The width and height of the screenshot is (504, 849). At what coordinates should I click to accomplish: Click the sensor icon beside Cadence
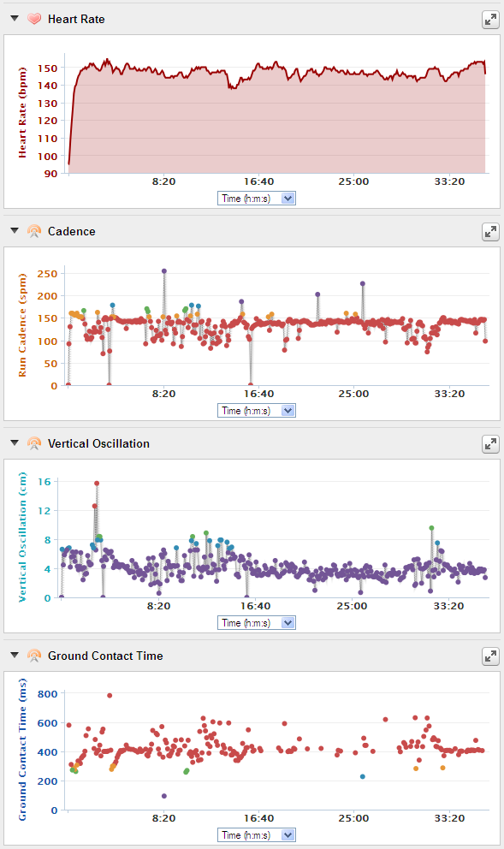coord(34,231)
